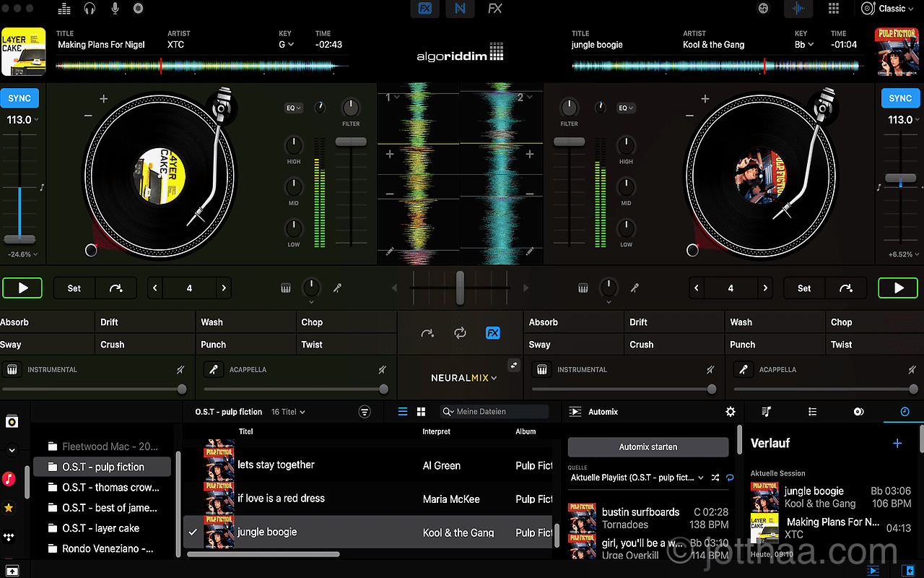Click the Meine Dateien search field
Image resolution: width=924 pixels, height=578 pixels.
click(x=494, y=412)
